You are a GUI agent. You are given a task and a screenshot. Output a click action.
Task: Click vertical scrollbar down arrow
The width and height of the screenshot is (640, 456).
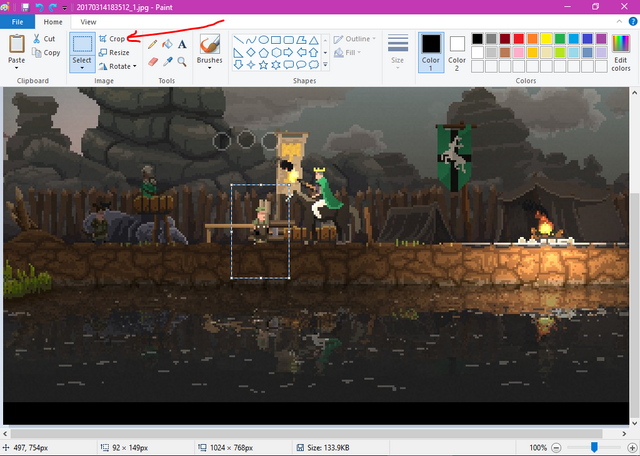tap(634, 423)
